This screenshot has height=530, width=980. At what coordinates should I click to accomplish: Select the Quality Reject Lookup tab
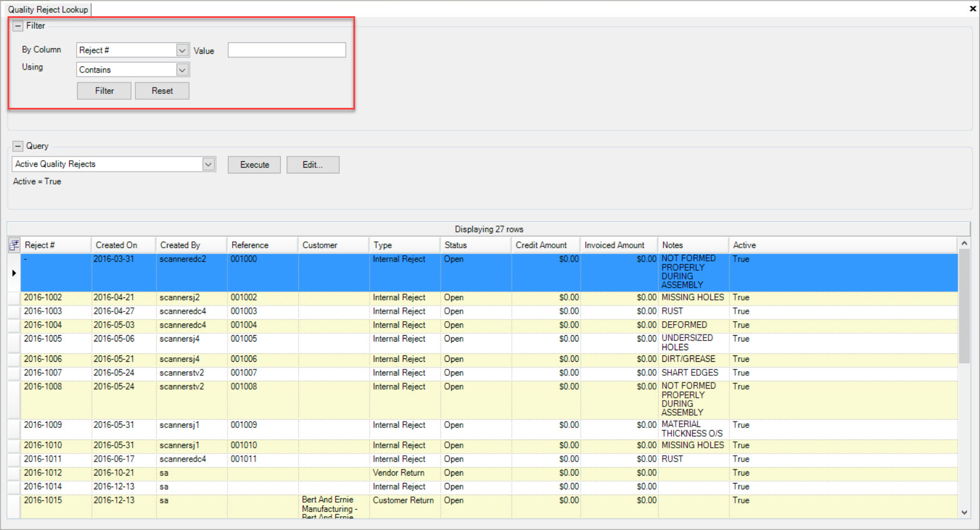click(x=48, y=9)
